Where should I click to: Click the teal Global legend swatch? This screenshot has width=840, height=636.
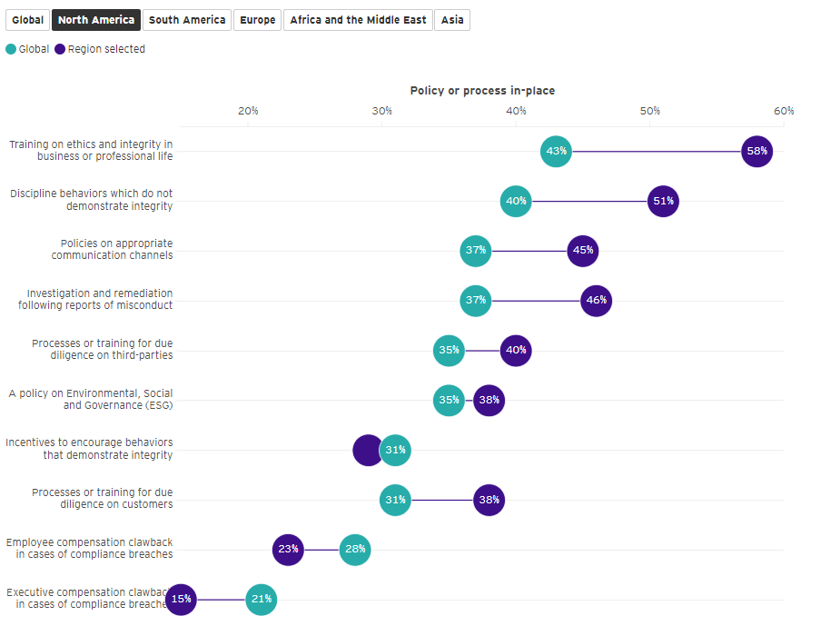[x=11, y=49]
